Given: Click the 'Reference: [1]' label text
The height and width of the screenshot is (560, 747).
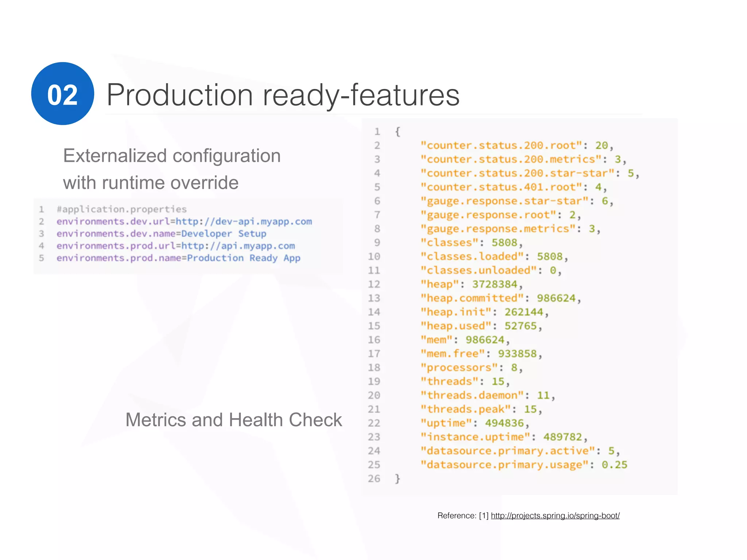Looking at the screenshot, I should coord(463,516).
